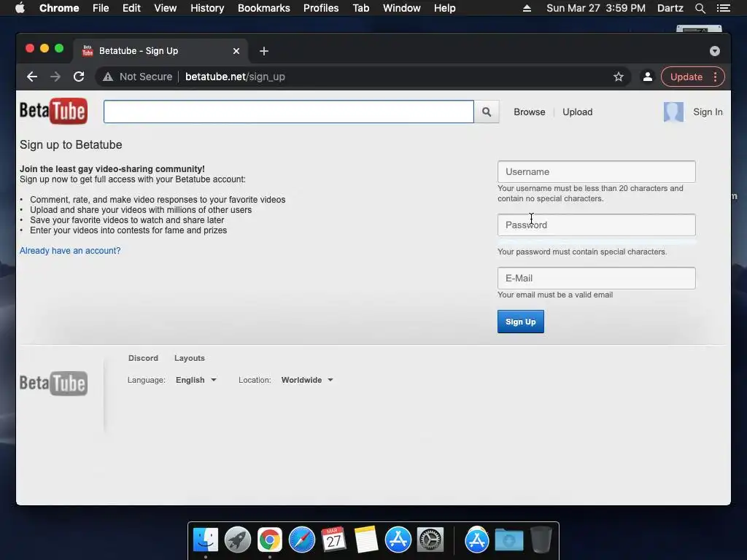The image size is (747, 560).
Task: Click the Browse link
Action: point(530,112)
